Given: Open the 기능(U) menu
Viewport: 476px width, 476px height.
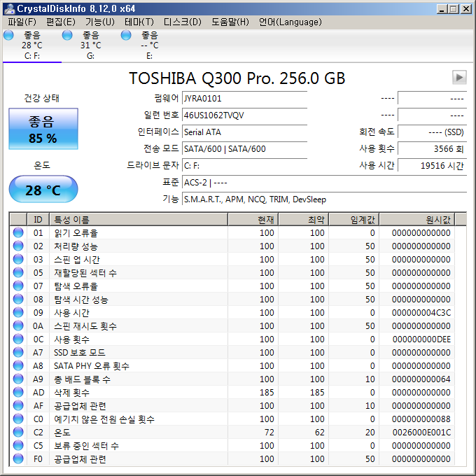Looking at the screenshot, I should [x=100, y=22].
